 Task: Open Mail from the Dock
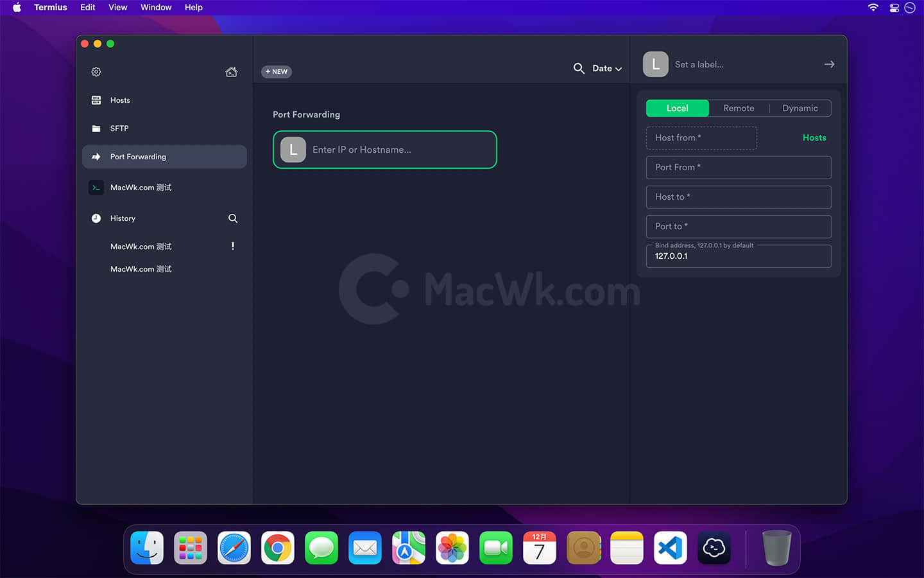tap(365, 548)
